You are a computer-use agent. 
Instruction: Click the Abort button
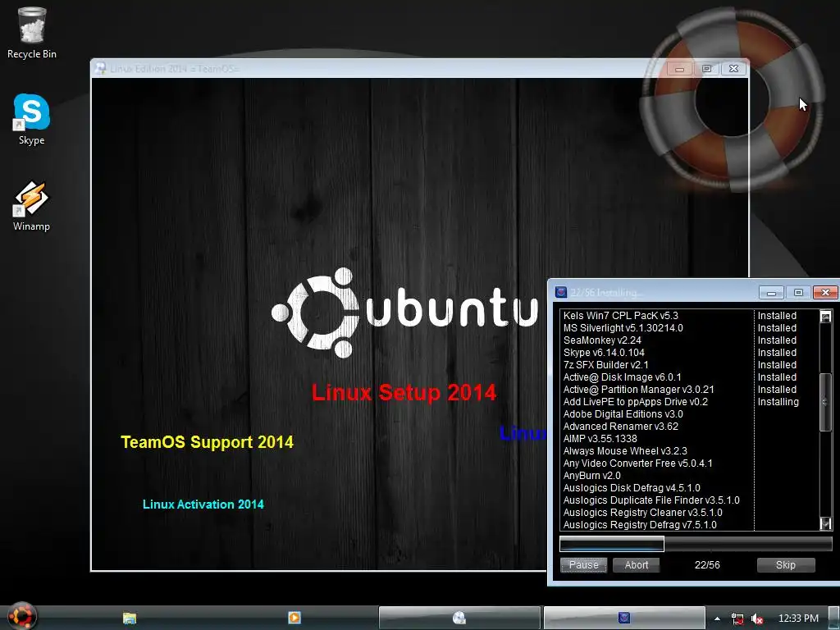point(637,564)
